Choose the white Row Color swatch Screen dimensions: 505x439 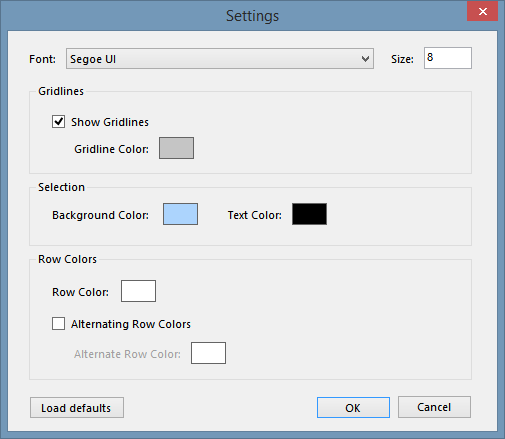pos(138,291)
